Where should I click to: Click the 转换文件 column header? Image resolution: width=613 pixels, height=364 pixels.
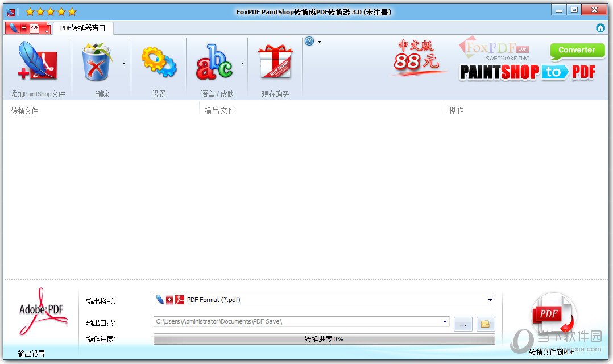point(24,111)
